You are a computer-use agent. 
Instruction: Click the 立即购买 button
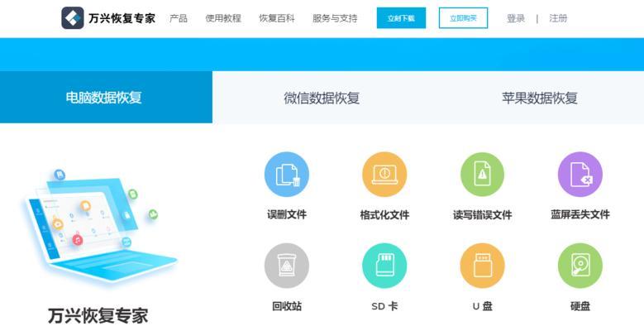(x=463, y=18)
